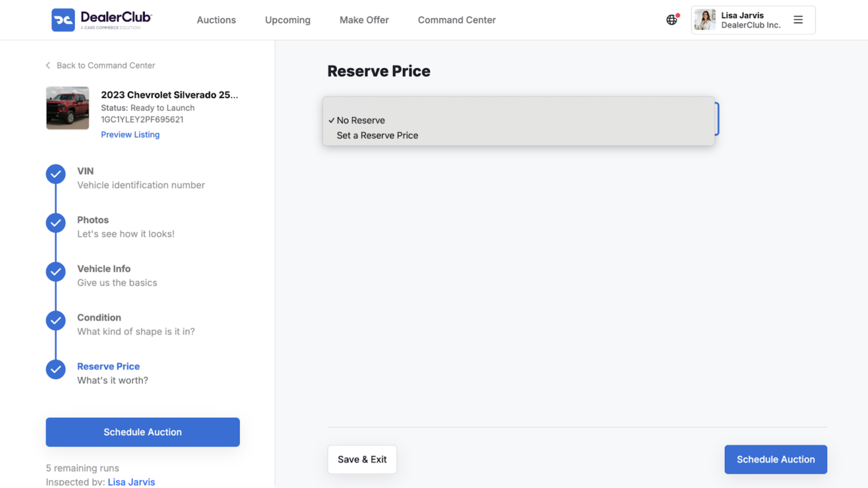The image size is (868, 488).
Task: Click the 2023 Chevrolet Silverado title
Action: pos(170,95)
